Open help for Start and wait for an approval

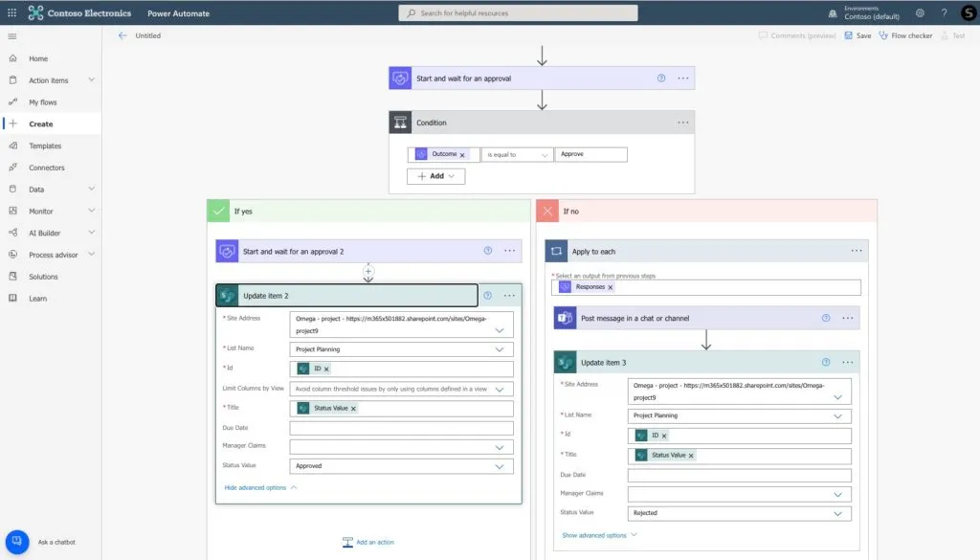click(660, 78)
